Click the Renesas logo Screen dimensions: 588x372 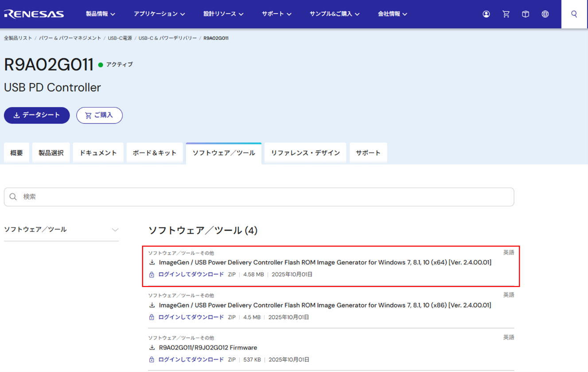34,14
